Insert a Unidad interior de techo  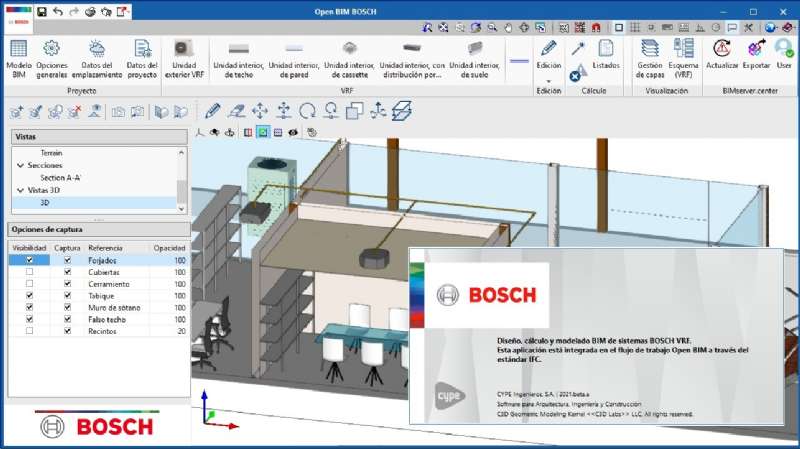(x=238, y=59)
